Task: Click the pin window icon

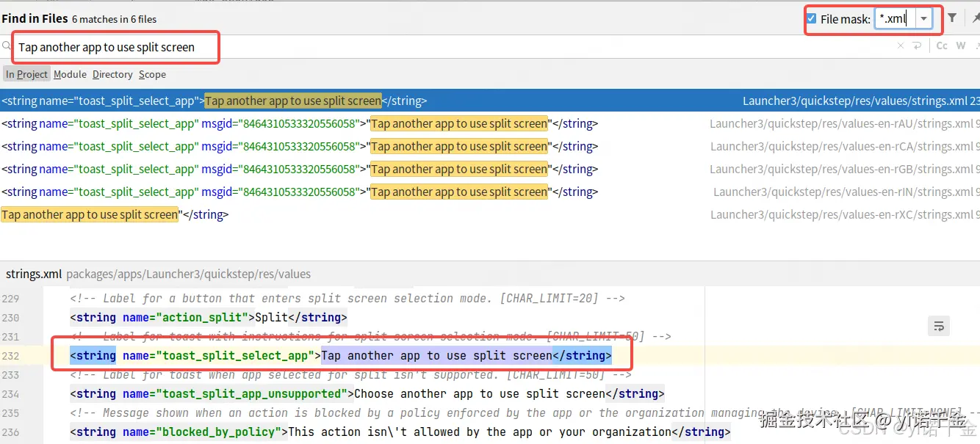Action: pyautogui.click(x=975, y=18)
